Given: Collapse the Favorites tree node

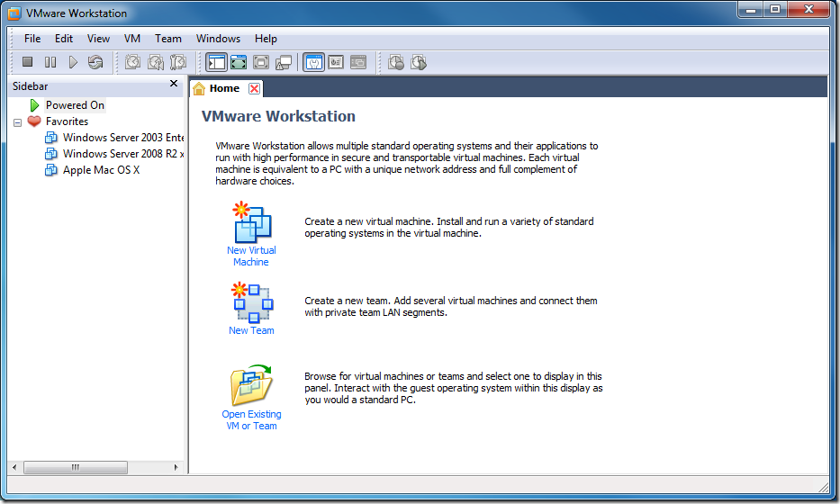Looking at the screenshot, I should [x=18, y=122].
